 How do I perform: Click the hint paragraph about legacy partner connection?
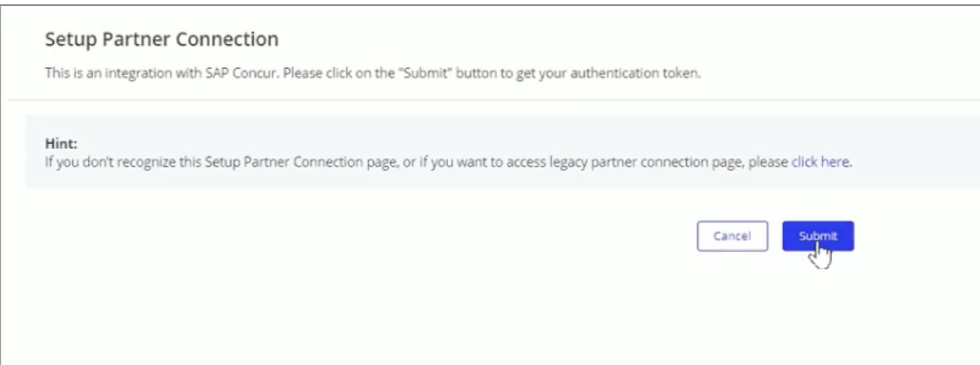click(x=448, y=162)
